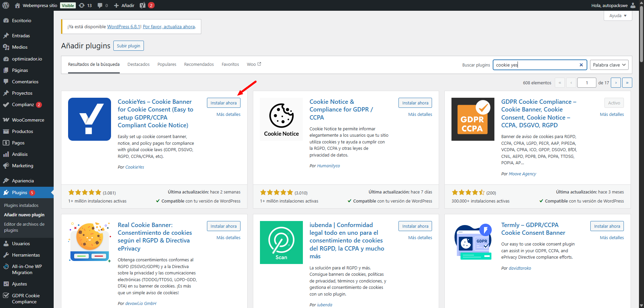The height and width of the screenshot is (308, 644).
Task: Open All-in-One WP Migration menu
Action: [27, 269]
